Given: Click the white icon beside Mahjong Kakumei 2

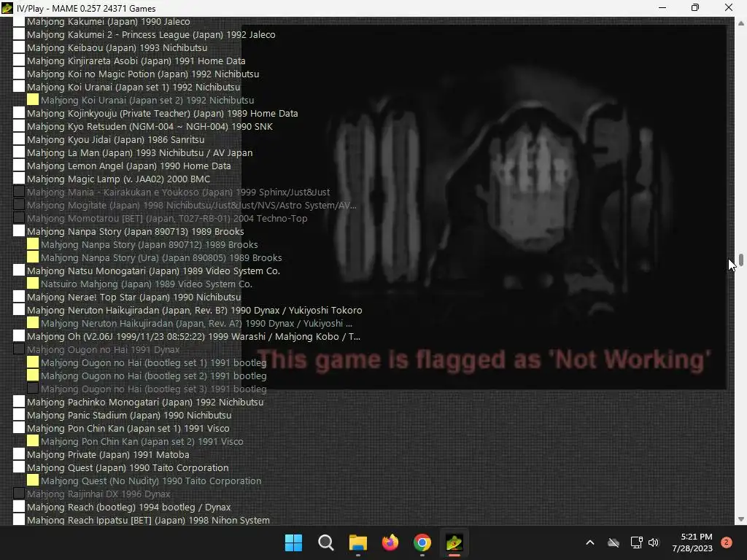Looking at the screenshot, I should (18, 34).
